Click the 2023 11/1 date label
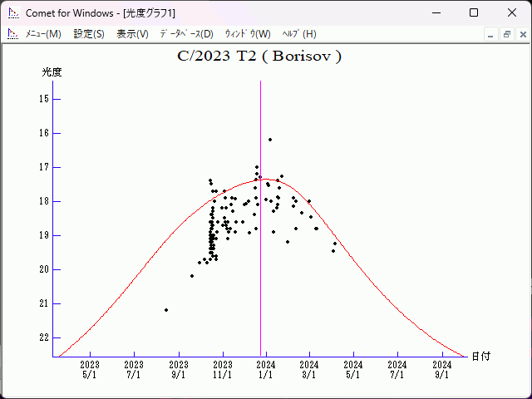Viewport: 532px width, 399px height. pyautogui.click(x=223, y=370)
